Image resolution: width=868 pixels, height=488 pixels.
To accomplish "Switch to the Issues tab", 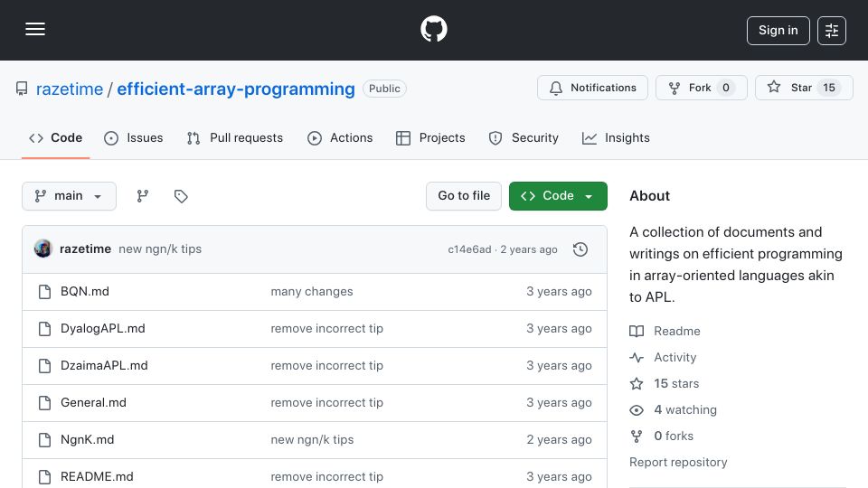I will coord(134,137).
